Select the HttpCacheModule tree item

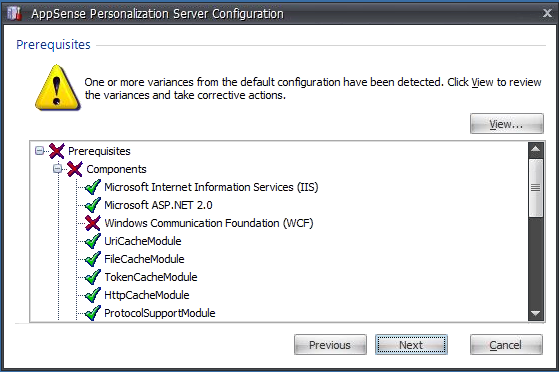coord(147,295)
